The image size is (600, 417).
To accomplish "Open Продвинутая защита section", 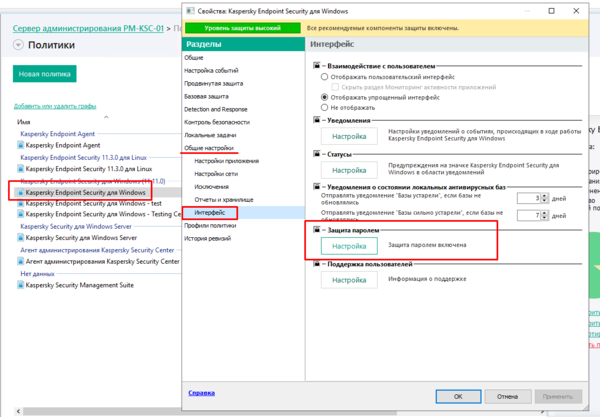I will 214,83.
